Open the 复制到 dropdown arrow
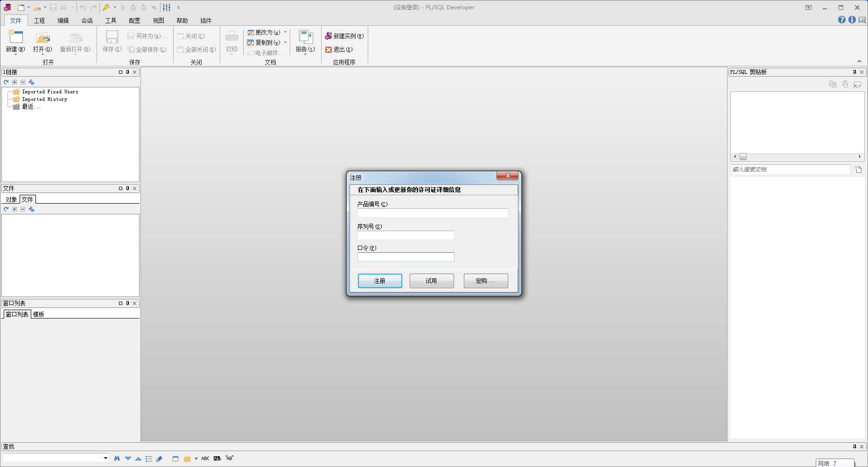The width and height of the screenshot is (868, 467). point(285,42)
